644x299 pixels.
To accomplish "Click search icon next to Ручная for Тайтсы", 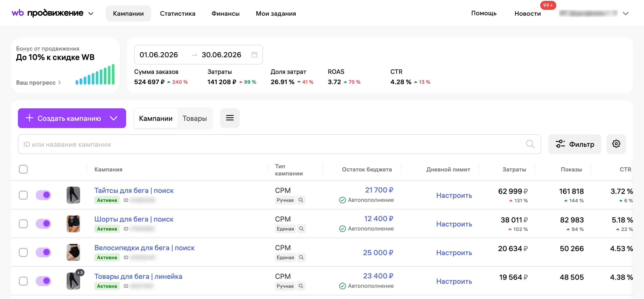I will 301,200.
